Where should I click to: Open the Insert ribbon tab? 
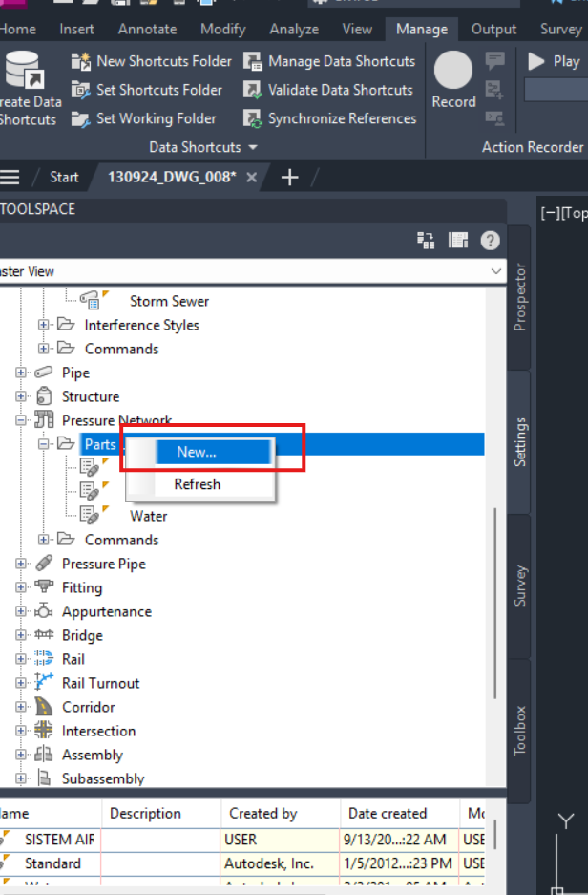tap(77, 29)
